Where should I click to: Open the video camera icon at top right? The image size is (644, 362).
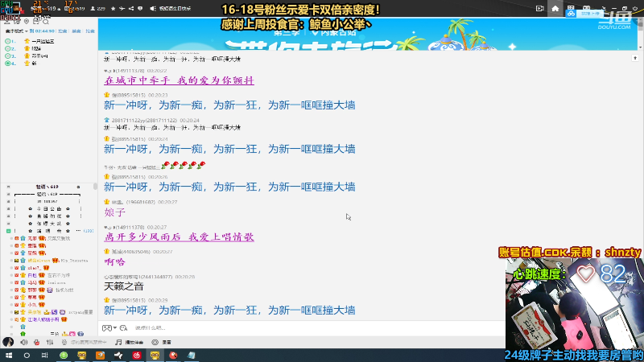pyautogui.click(x=539, y=9)
